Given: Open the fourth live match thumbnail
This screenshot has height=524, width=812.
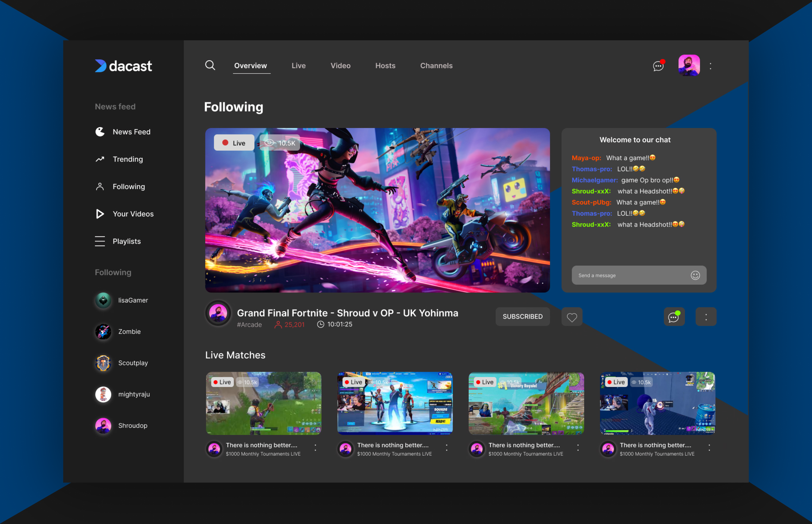Looking at the screenshot, I should pyautogui.click(x=657, y=403).
